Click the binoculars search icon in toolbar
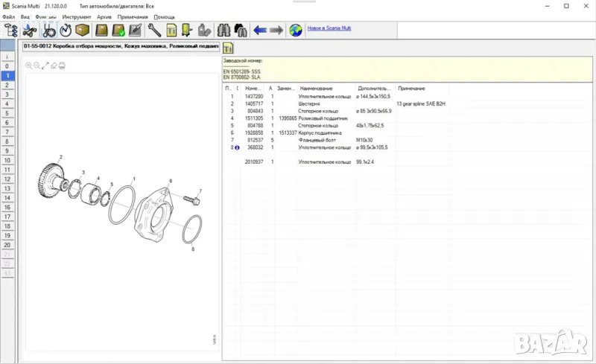The width and height of the screenshot is (596, 364). point(223,31)
